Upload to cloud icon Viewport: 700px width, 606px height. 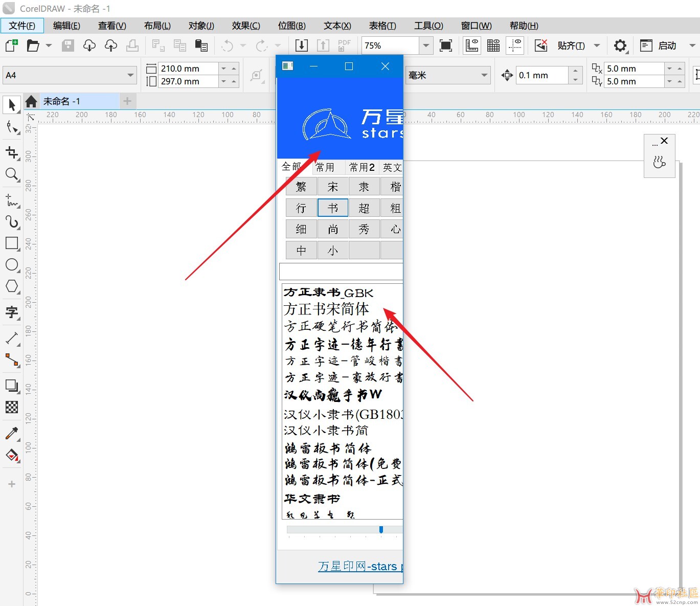click(x=111, y=46)
